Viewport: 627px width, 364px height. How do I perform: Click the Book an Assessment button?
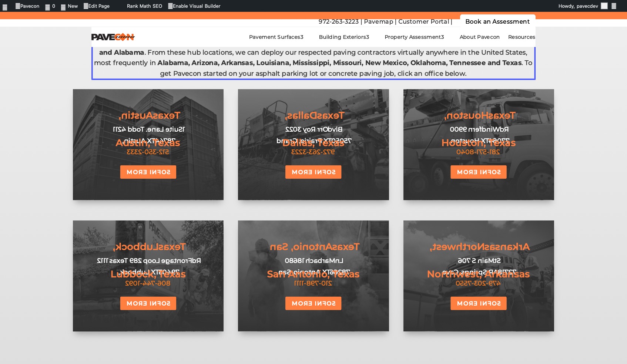click(497, 21)
